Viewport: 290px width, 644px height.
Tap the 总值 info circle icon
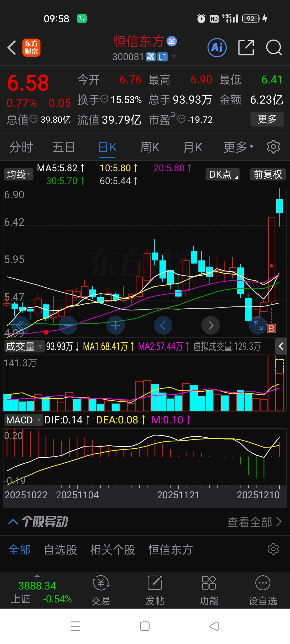[33, 119]
